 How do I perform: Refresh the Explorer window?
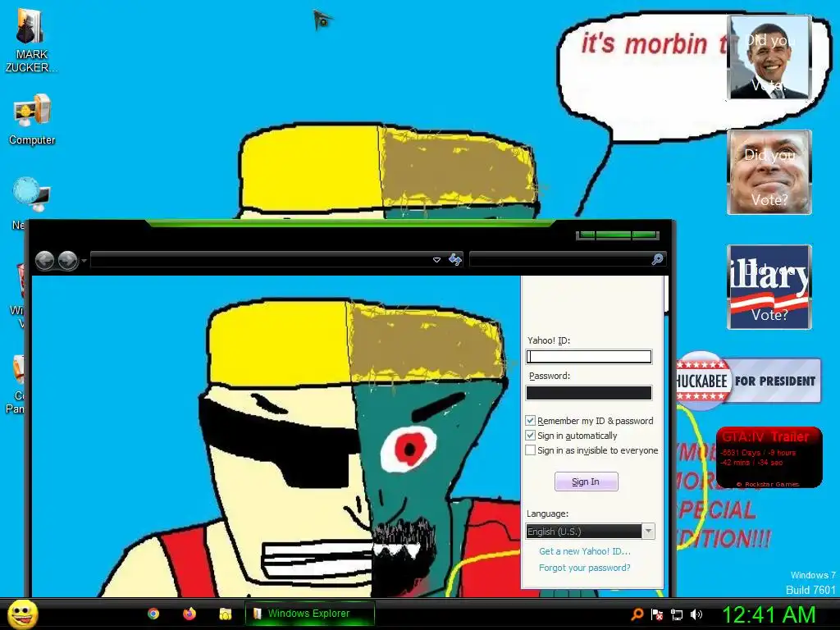click(454, 260)
